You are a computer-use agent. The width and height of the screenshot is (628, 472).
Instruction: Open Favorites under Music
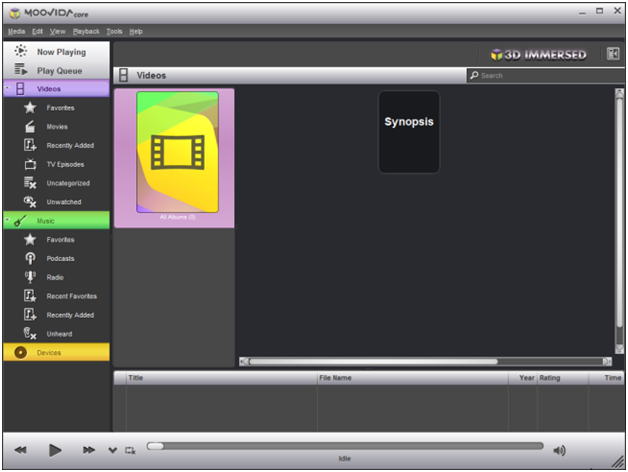tap(56, 239)
